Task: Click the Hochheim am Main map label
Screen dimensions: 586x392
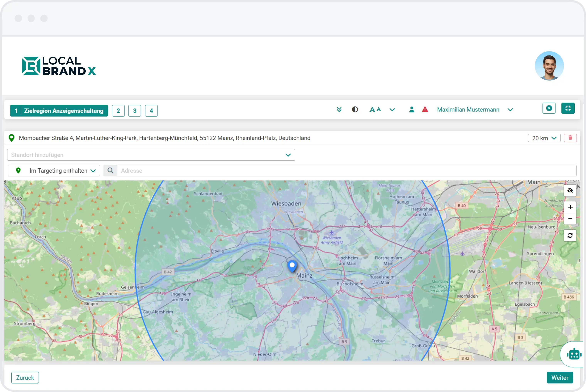Action: [x=347, y=260]
